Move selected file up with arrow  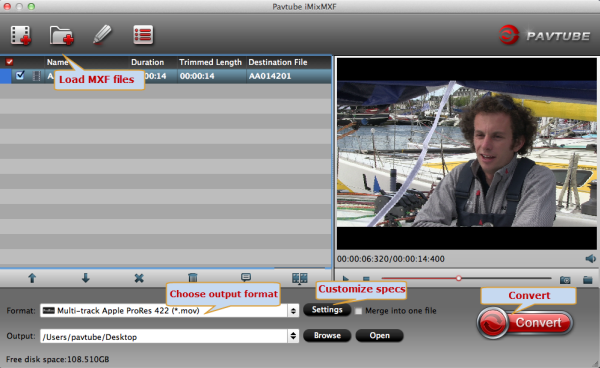pyautogui.click(x=32, y=278)
